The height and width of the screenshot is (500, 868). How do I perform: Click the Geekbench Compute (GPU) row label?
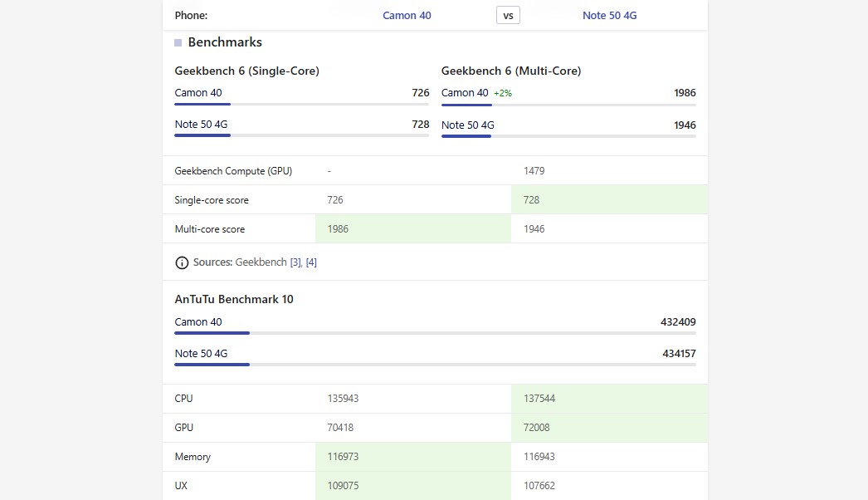(233, 171)
